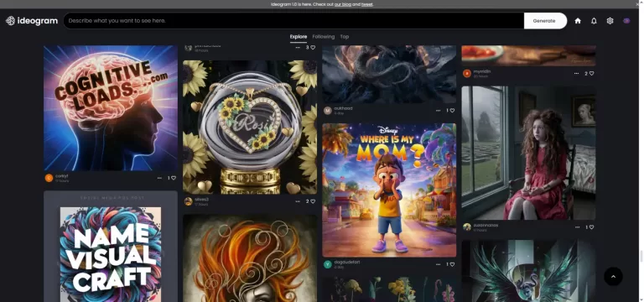Click the ideogram logo
Viewport: 644px width, 302px height.
[32, 21]
